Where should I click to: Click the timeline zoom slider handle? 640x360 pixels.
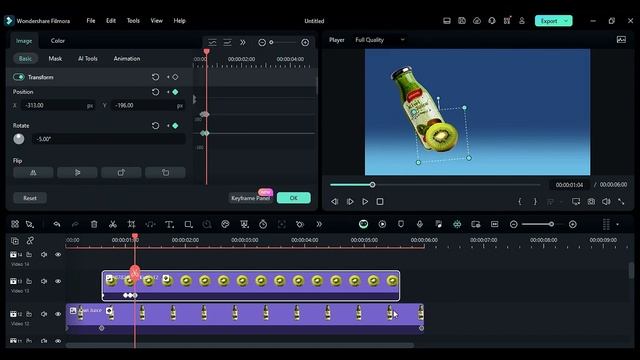point(551,224)
